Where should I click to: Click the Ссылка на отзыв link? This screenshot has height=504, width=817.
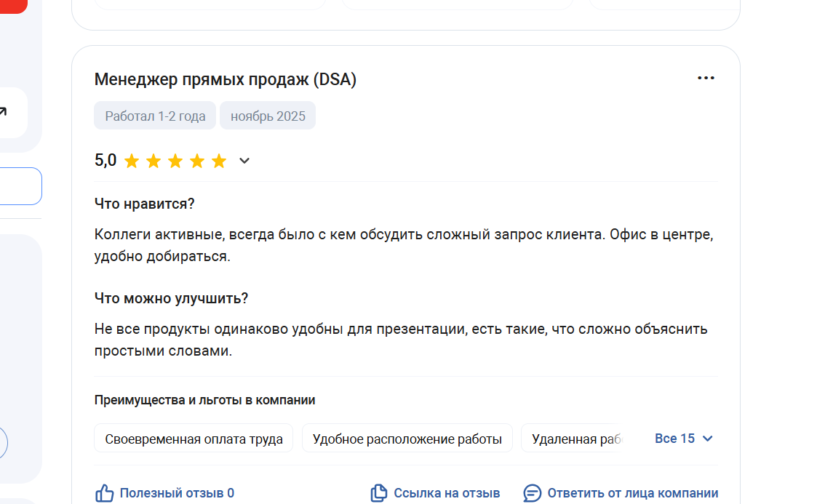[447, 493]
